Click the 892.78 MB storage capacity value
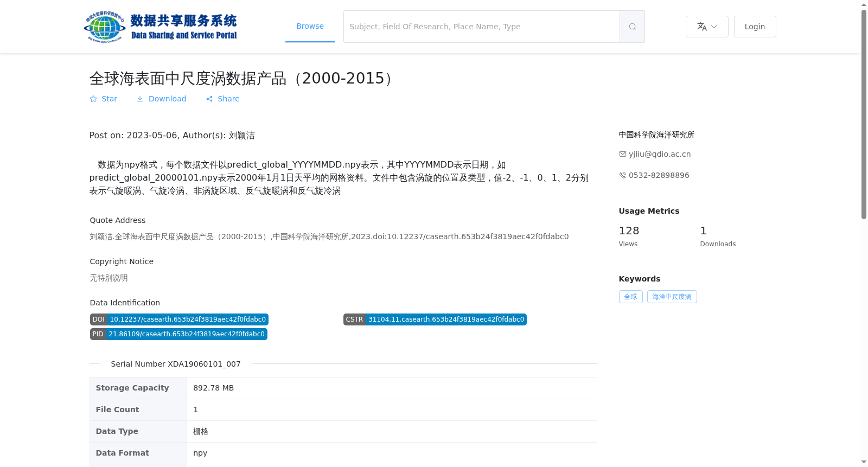Image resolution: width=868 pixels, height=467 pixels. [x=214, y=388]
